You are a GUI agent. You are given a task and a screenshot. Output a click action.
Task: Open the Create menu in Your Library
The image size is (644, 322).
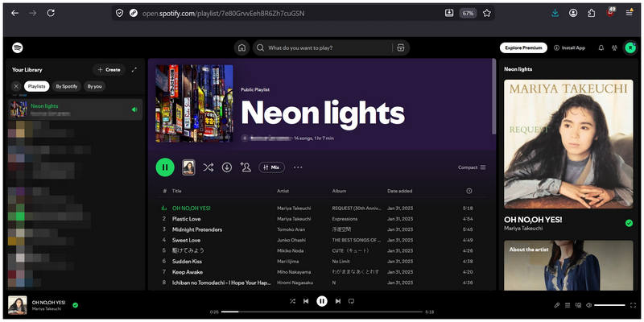[109, 70]
